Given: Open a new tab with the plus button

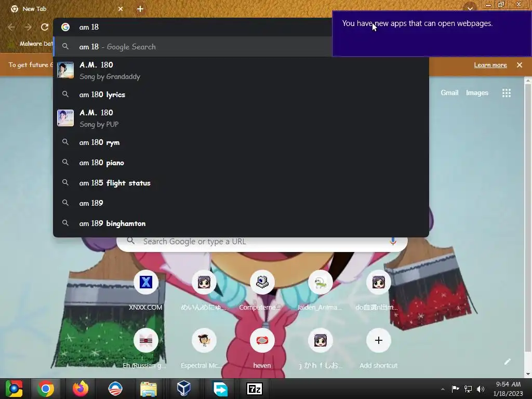Looking at the screenshot, I should point(140,9).
